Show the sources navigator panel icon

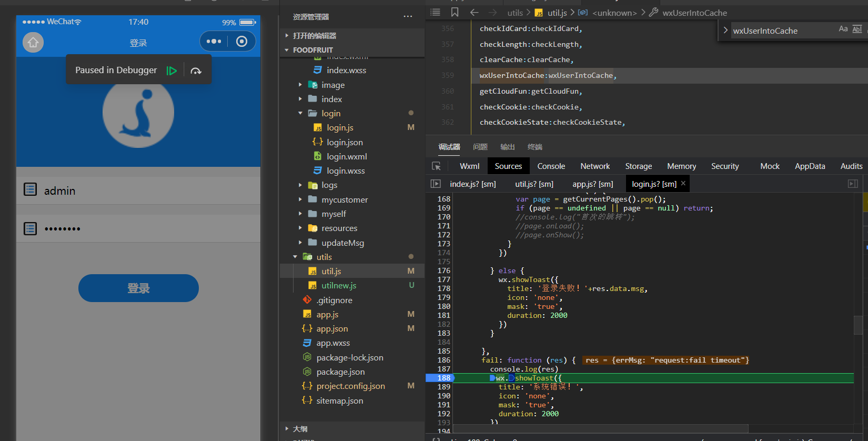[x=435, y=184]
